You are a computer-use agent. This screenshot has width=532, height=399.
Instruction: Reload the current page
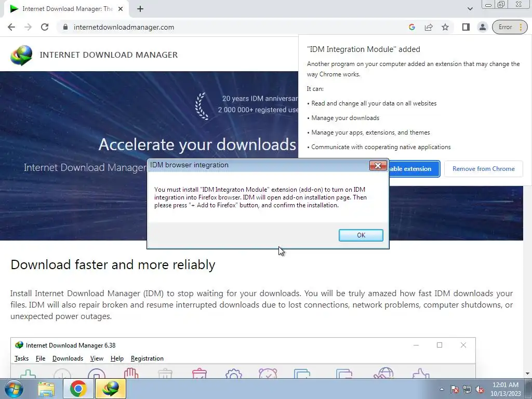[x=45, y=27]
